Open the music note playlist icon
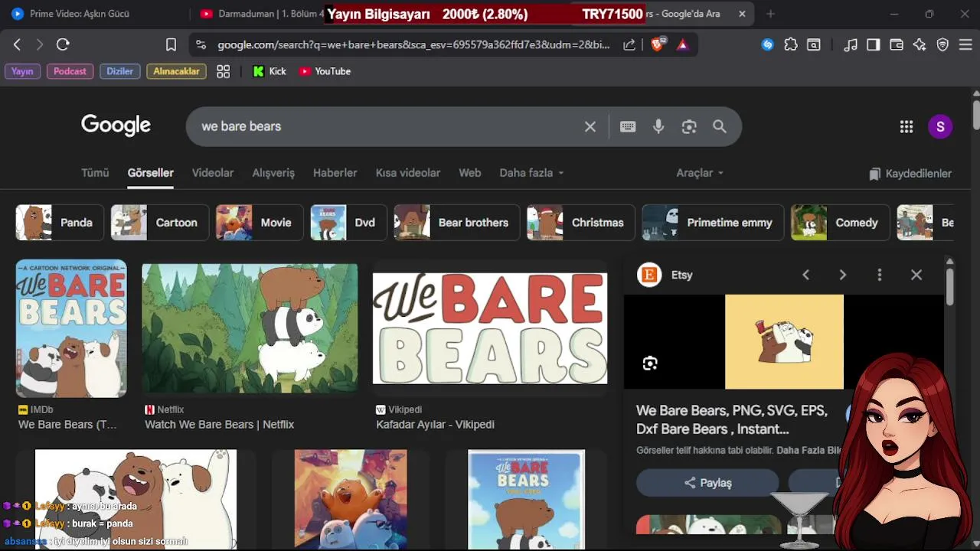Viewport: 980px width, 551px height. 850,45
